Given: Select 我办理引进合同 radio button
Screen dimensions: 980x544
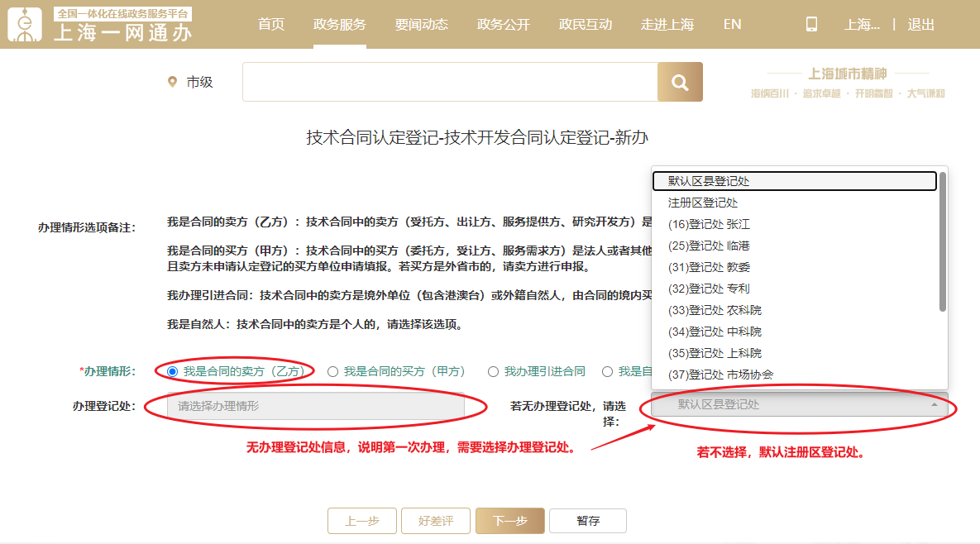Looking at the screenshot, I should [494, 372].
